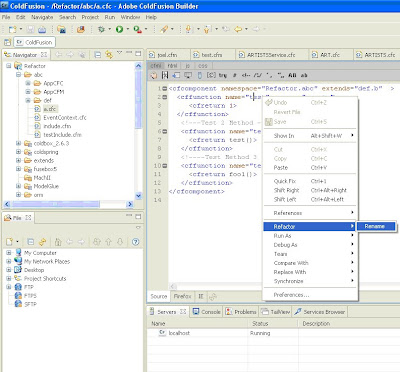Click the hash # editor toolbar icon
The height and width of the screenshot is (372, 400).
pos(235,75)
